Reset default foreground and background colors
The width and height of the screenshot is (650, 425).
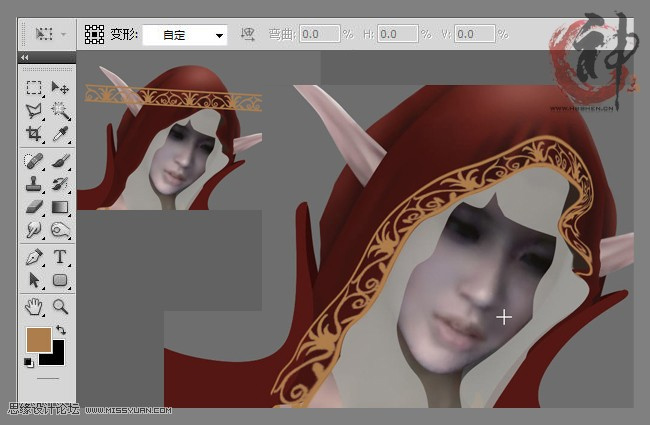click(29, 363)
